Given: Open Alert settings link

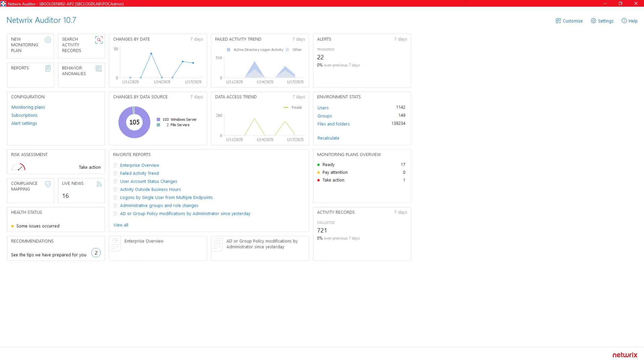Looking at the screenshot, I should 24,123.
